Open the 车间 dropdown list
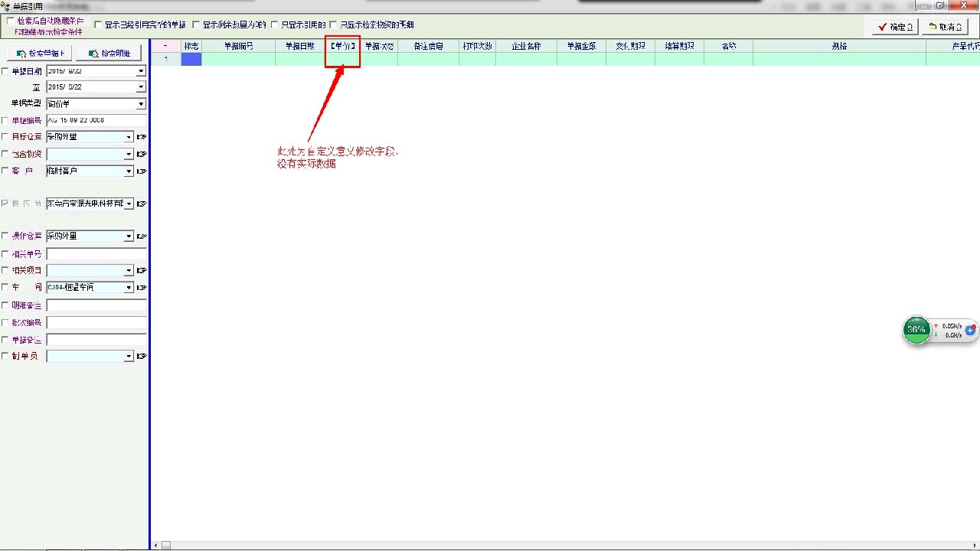Image resolution: width=980 pixels, height=551 pixels. pyautogui.click(x=129, y=288)
